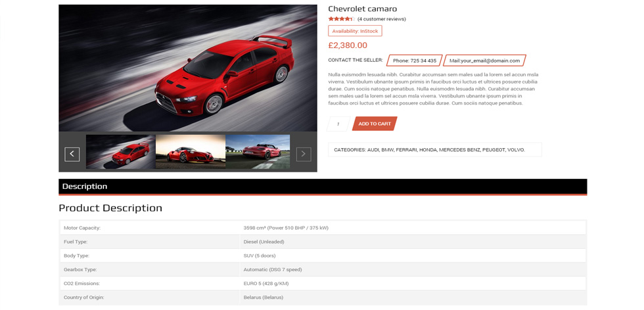Screen dimensions: 644x310
Task: Click the Add to Cart button
Action: coord(375,124)
